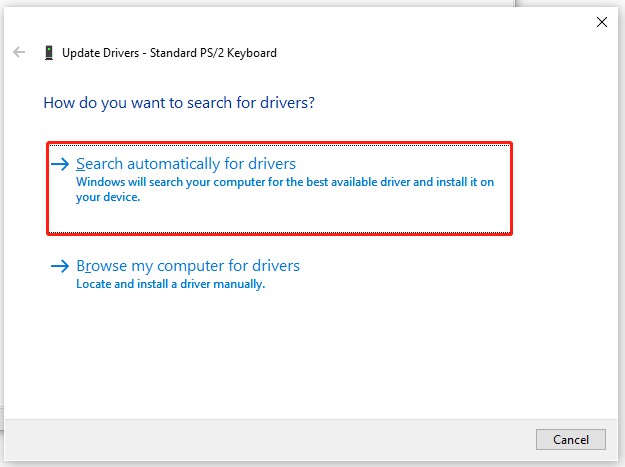Viewport: 625px width, 467px height.
Task: Click the word "drivers" in the Browse option title
Action: 275,266
